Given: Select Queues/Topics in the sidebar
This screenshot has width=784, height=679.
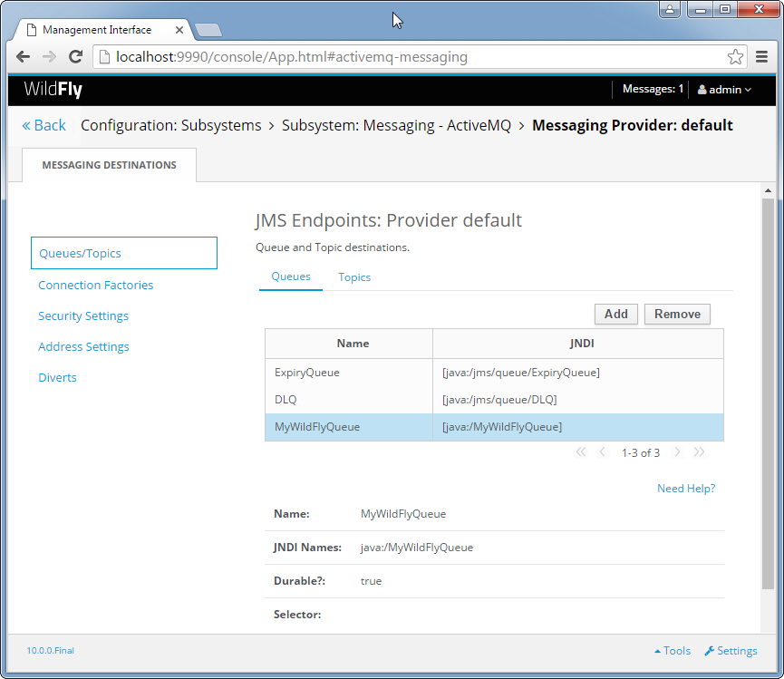Looking at the screenshot, I should (x=124, y=253).
